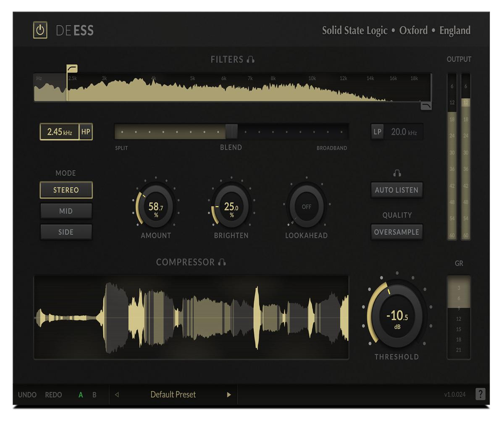Click the 2.45 kHz frequency field
The height and width of the screenshot is (424, 504).
(x=59, y=132)
